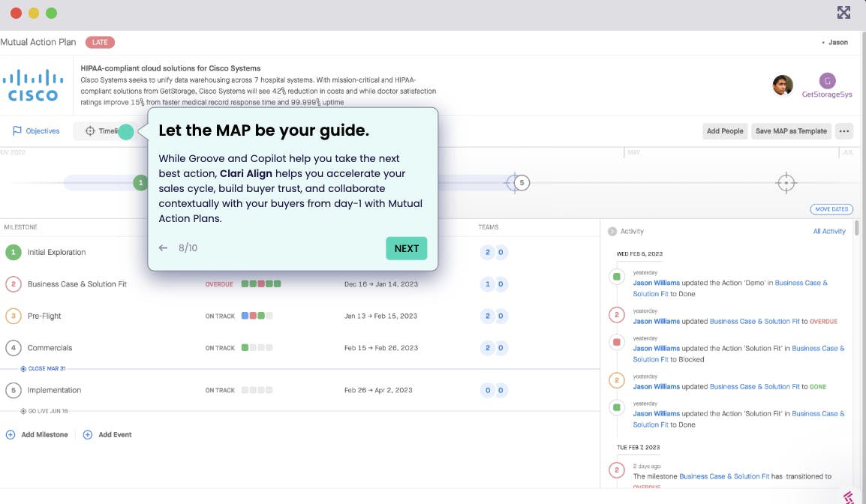Collapse the Activity panel arrow icon
Screen dimensions: 866x504
pyautogui.click(x=612, y=231)
